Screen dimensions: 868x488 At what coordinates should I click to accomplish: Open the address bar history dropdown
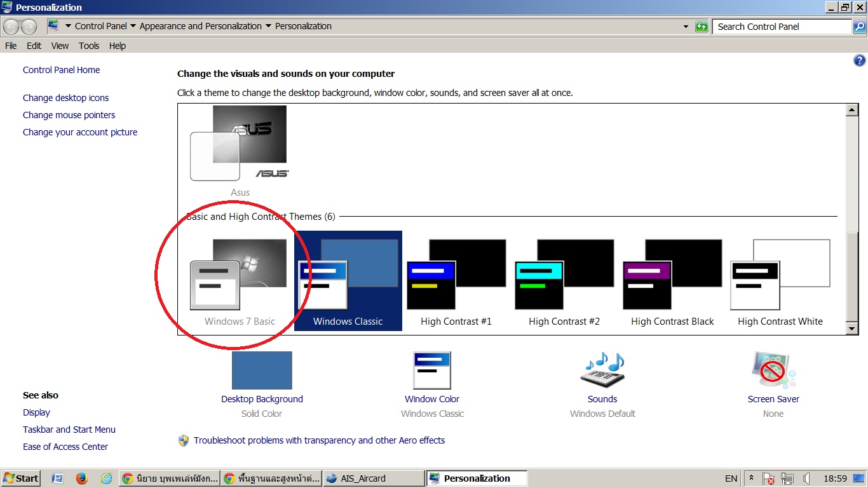click(x=686, y=27)
